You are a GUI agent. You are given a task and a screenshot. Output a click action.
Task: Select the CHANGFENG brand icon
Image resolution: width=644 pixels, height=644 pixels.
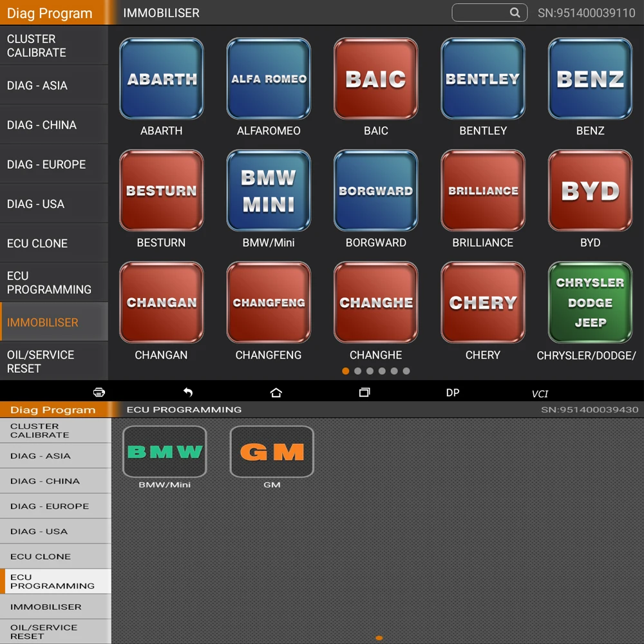269,303
